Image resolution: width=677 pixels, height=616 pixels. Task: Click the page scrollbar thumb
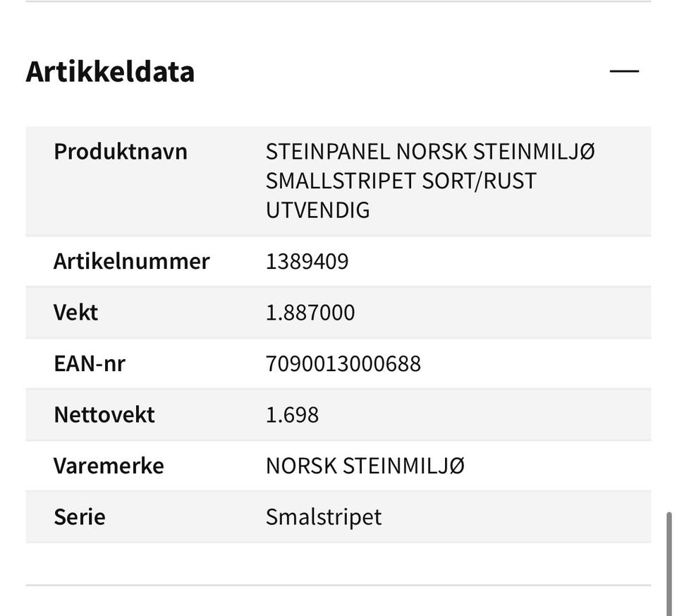click(x=669, y=564)
